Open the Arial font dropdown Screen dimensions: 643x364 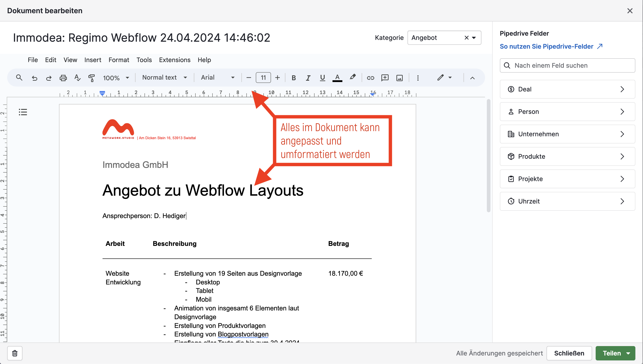pos(218,78)
